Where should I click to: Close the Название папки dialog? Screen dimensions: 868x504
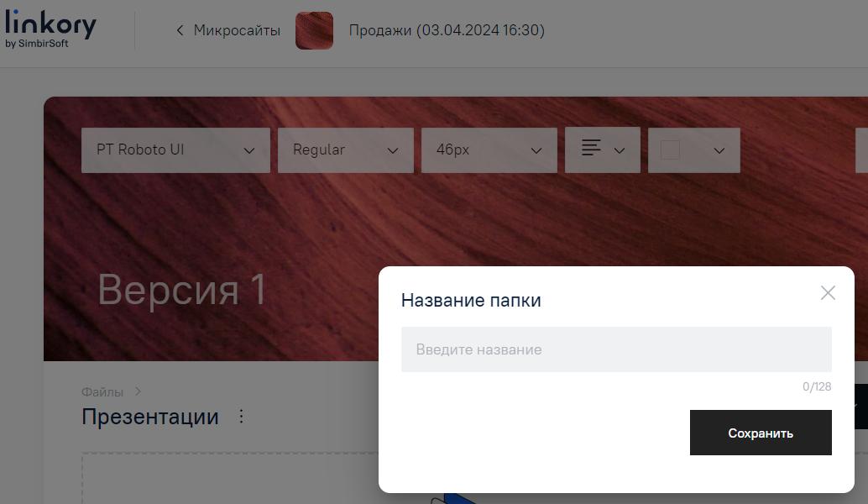pos(828,293)
